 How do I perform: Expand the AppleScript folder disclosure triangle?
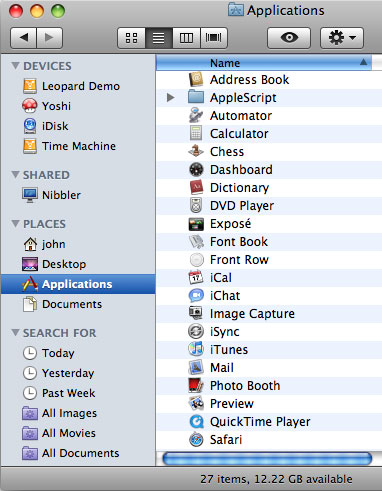click(170, 98)
